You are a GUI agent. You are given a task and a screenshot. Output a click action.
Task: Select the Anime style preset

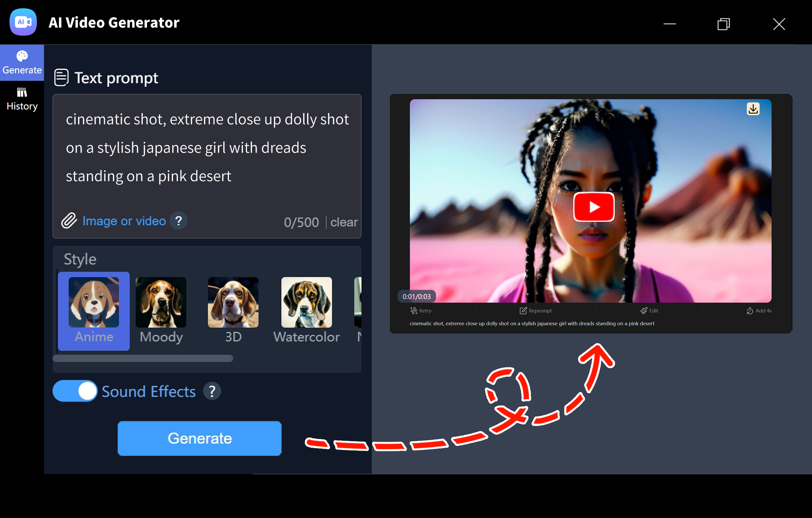pyautogui.click(x=93, y=311)
